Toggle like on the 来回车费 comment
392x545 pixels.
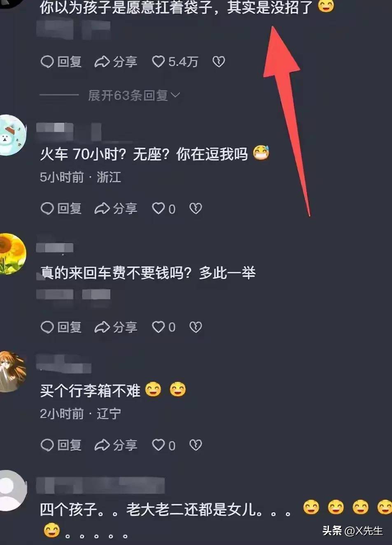coord(163,327)
